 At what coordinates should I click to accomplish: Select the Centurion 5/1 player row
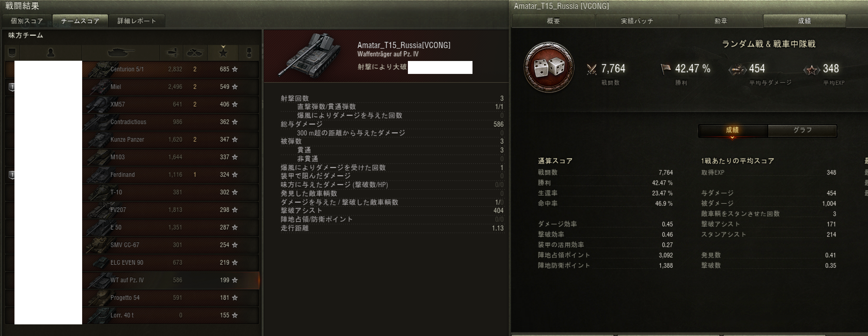(x=132, y=69)
